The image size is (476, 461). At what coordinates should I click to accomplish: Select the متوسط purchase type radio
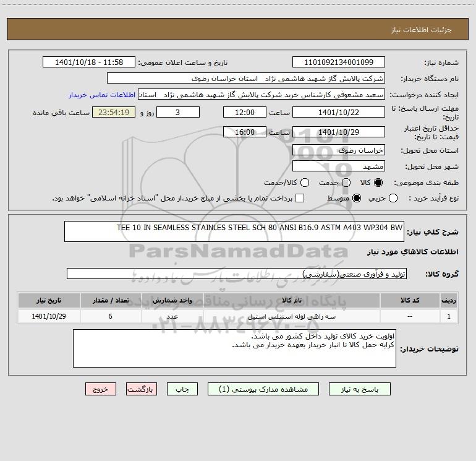pos(357,198)
